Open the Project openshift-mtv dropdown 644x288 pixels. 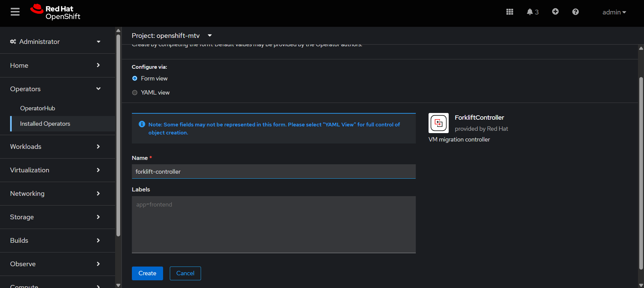171,36
